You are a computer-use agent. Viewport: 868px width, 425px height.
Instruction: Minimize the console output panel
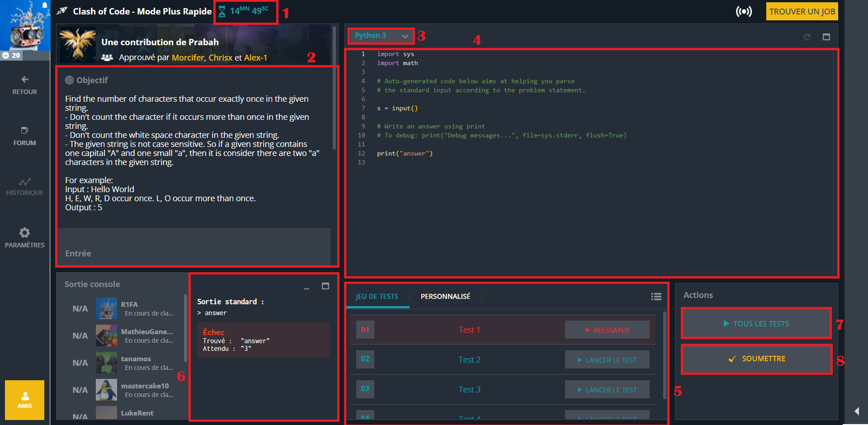tap(307, 287)
